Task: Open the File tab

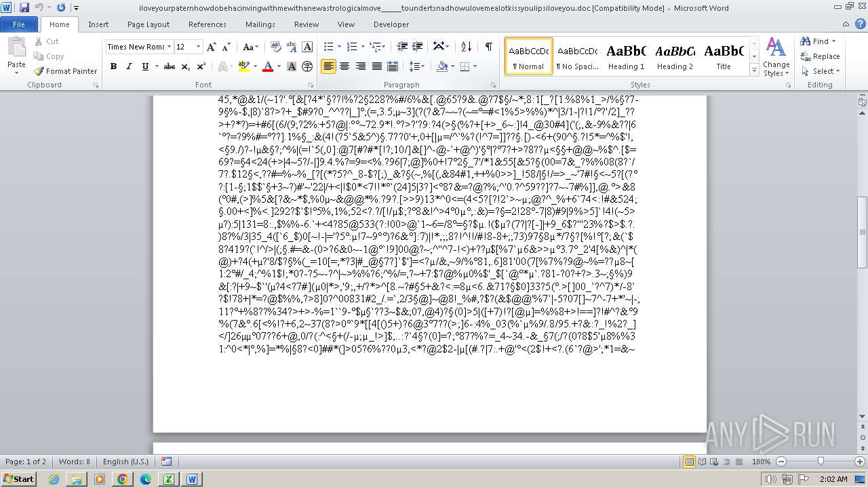Action: point(19,24)
